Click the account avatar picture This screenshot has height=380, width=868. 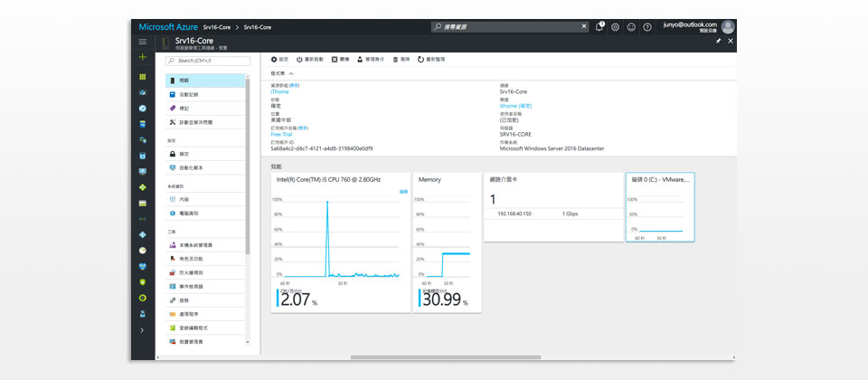(x=728, y=27)
